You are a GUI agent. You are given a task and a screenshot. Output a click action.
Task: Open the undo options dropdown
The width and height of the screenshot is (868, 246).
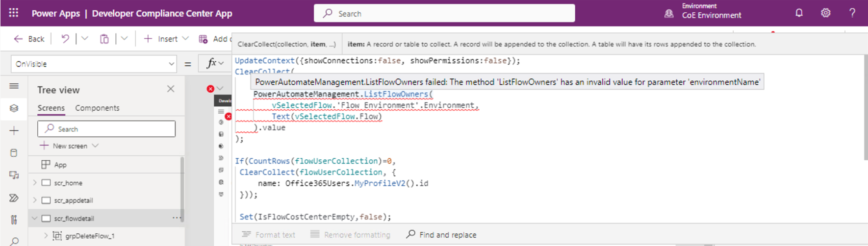84,39
